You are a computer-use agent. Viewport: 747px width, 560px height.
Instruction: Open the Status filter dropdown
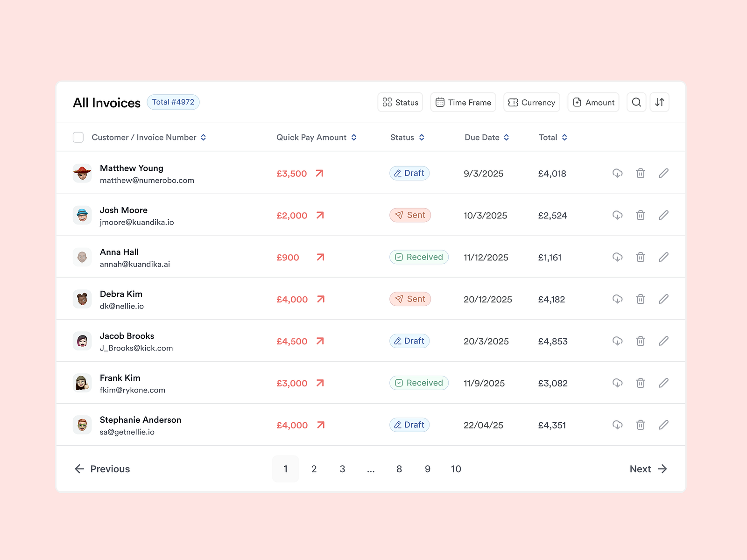[x=400, y=102]
